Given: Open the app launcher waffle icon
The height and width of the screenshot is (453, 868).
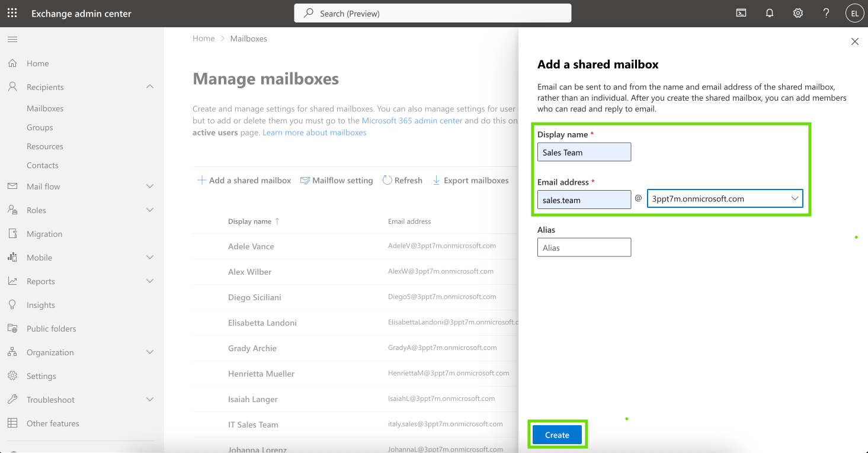Looking at the screenshot, I should pos(12,13).
